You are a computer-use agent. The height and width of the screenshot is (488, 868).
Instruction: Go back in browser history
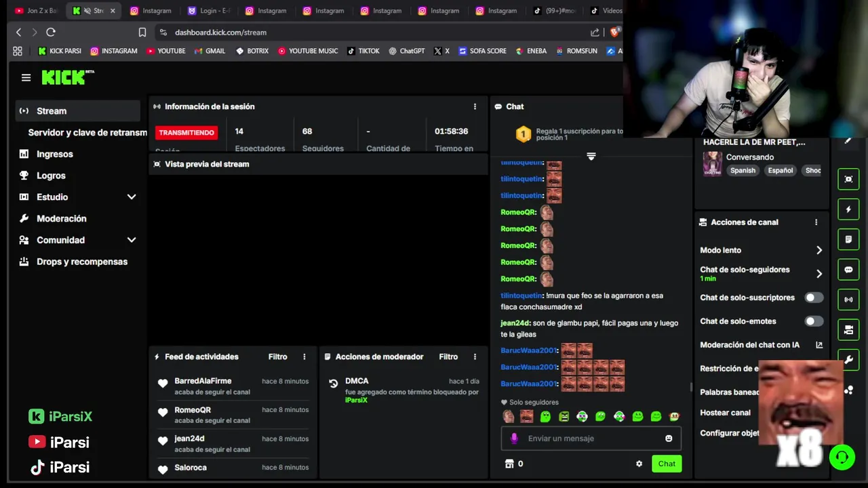click(18, 32)
